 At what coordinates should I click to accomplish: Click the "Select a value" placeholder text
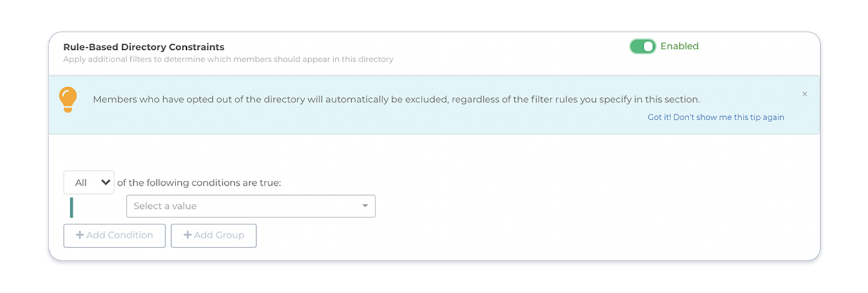pos(165,206)
